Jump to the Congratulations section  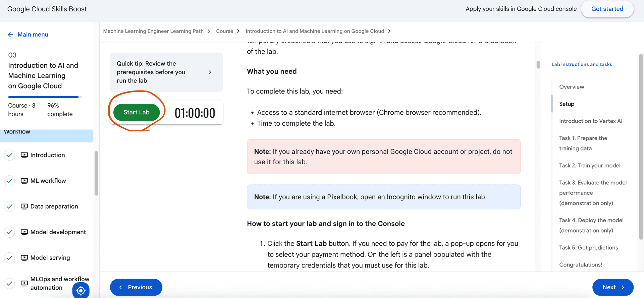(581, 265)
